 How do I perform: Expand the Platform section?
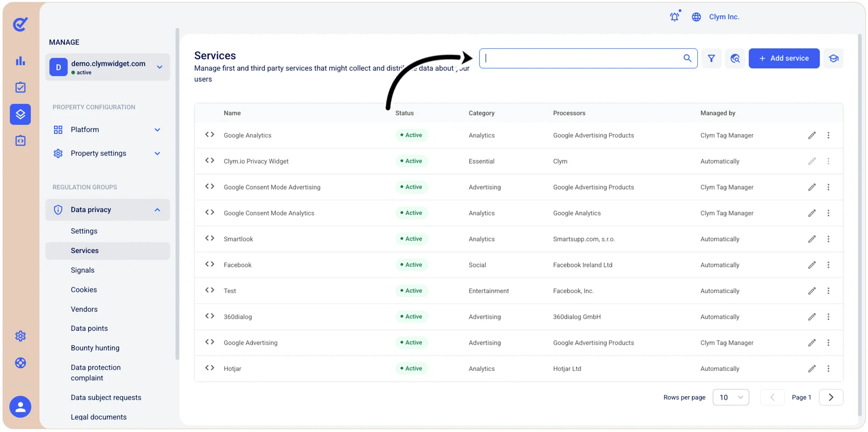pyautogui.click(x=108, y=130)
